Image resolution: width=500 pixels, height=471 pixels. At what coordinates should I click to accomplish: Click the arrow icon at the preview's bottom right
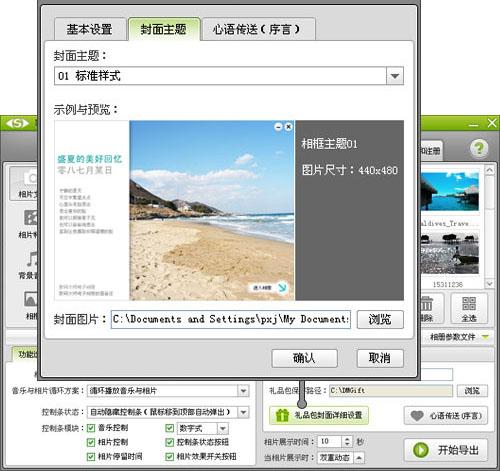point(282,287)
